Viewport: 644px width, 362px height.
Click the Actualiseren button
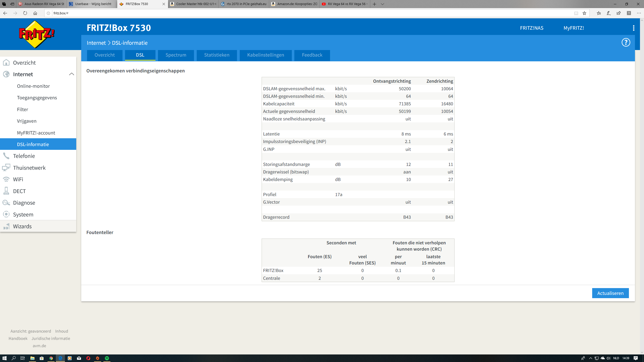(610, 293)
